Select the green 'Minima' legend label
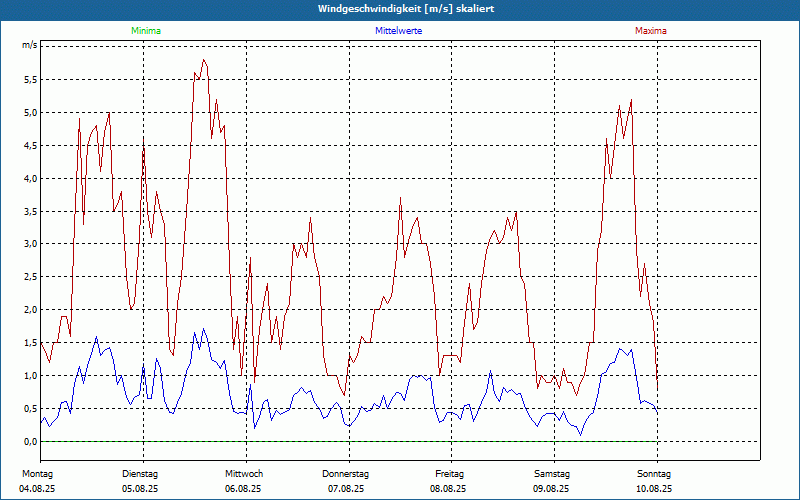The width and height of the screenshot is (800, 500). (146, 31)
